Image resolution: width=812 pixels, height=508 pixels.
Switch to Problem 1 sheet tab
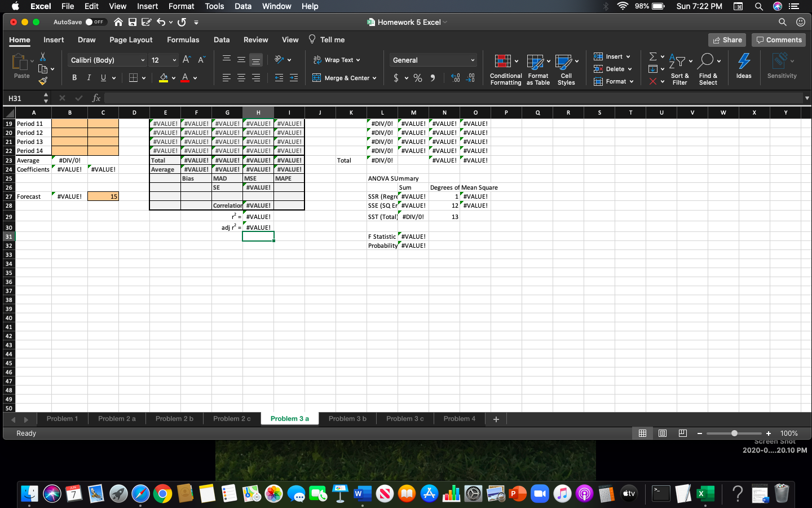(x=62, y=419)
